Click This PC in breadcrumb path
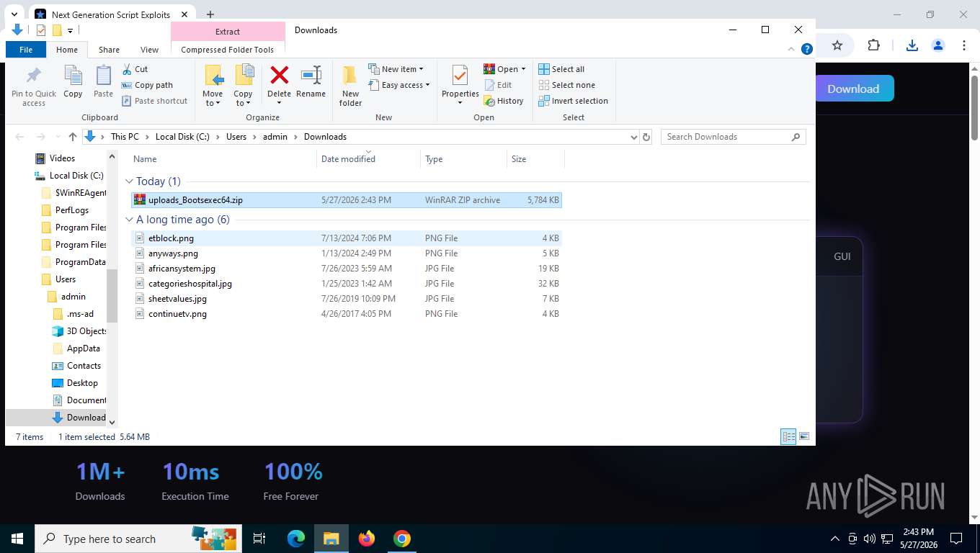Viewport: 980px width, 553px height. coord(125,137)
